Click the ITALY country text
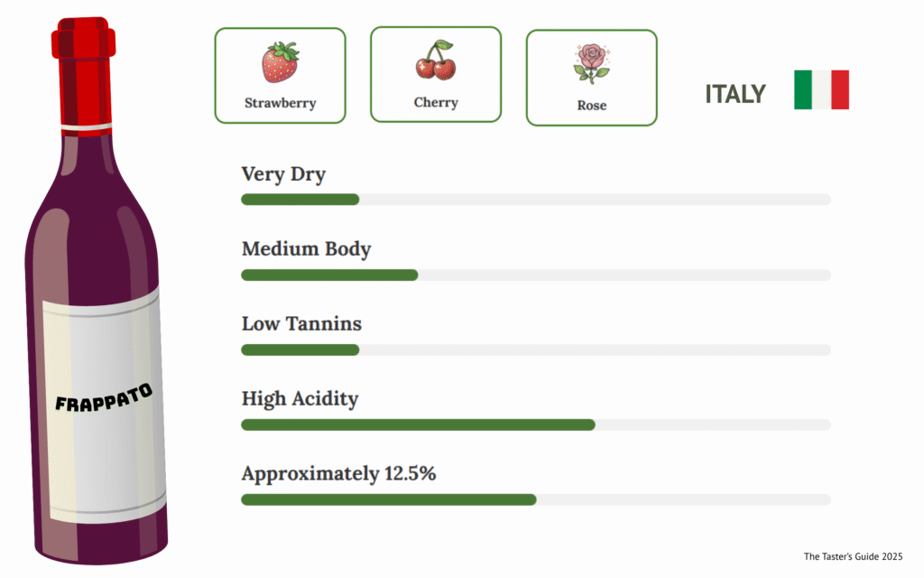The height and width of the screenshot is (578, 924). click(x=735, y=94)
